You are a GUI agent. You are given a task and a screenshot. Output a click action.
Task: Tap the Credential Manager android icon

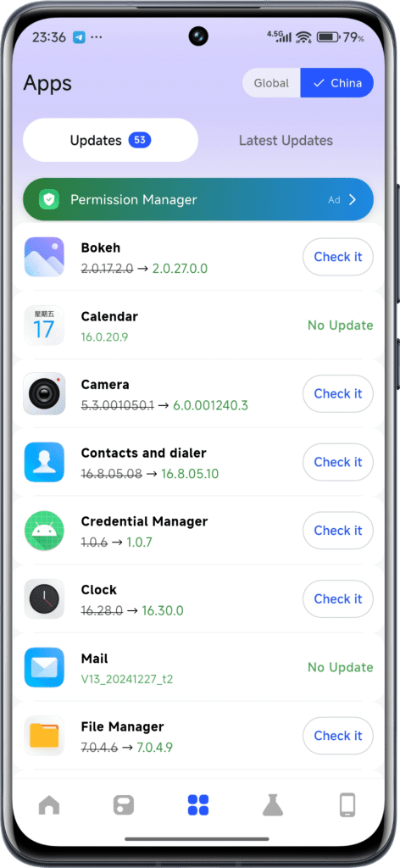(x=44, y=531)
